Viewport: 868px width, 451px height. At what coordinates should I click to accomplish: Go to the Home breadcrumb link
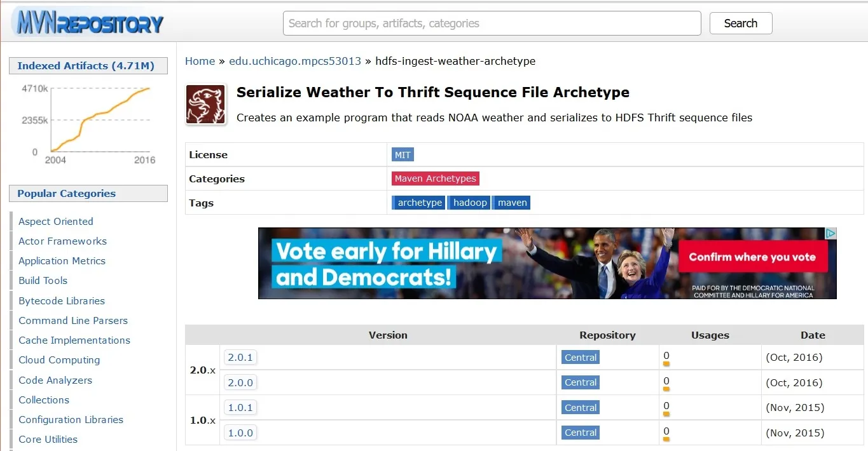point(200,61)
